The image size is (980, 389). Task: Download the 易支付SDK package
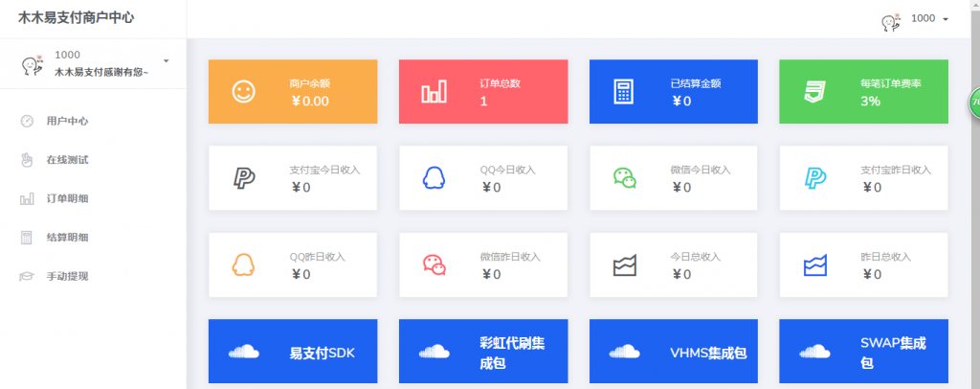pyautogui.click(x=293, y=352)
